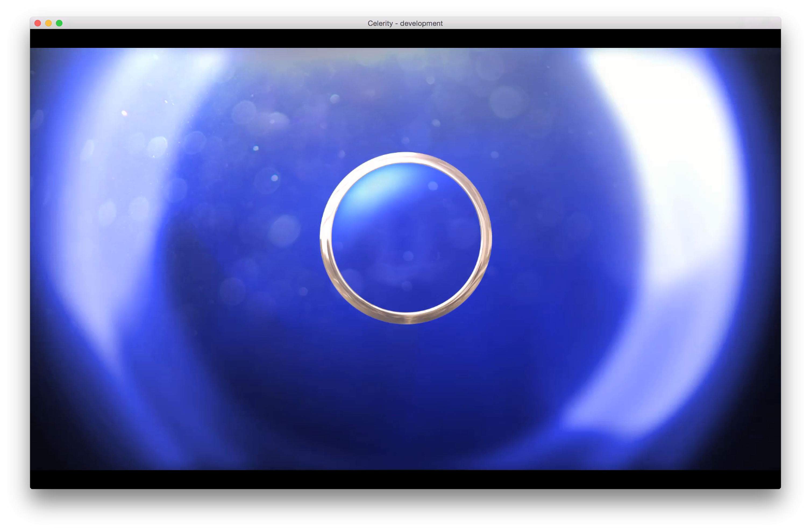
Task: Click the green zoom window button
Action: (59, 23)
